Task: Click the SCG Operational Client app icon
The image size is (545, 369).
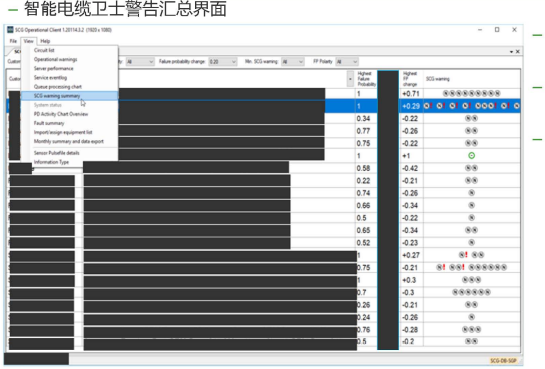Action: pyautogui.click(x=10, y=30)
